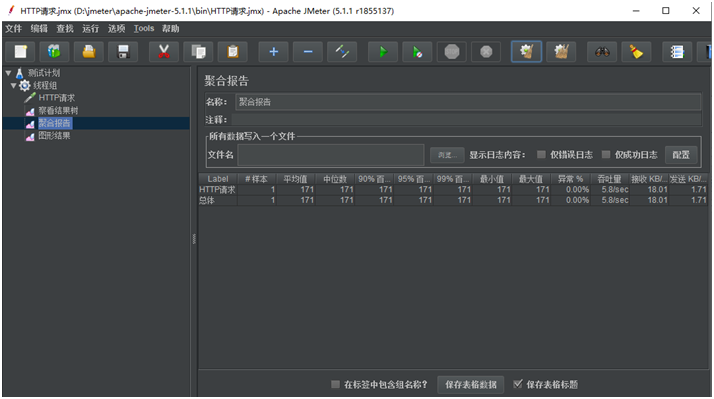Click the Copy toolbar icon
The height and width of the screenshot is (399, 714).
pyautogui.click(x=199, y=52)
